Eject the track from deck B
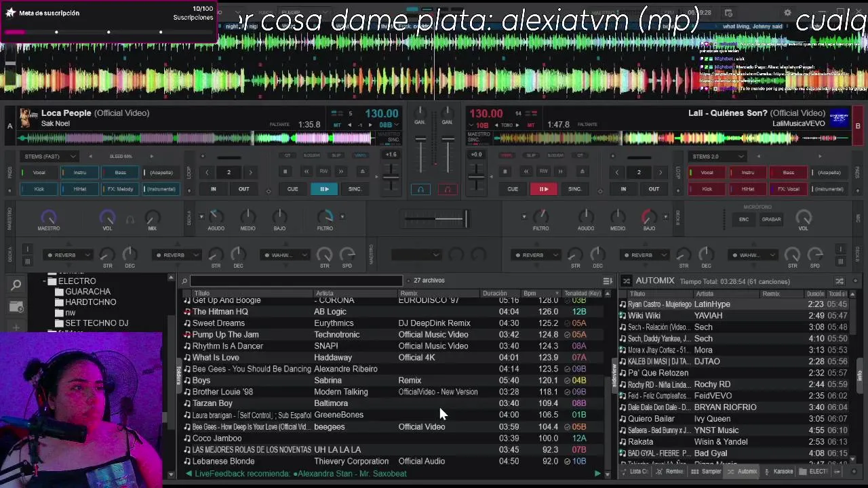Screen dimensions: 868x488 coord(581,171)
